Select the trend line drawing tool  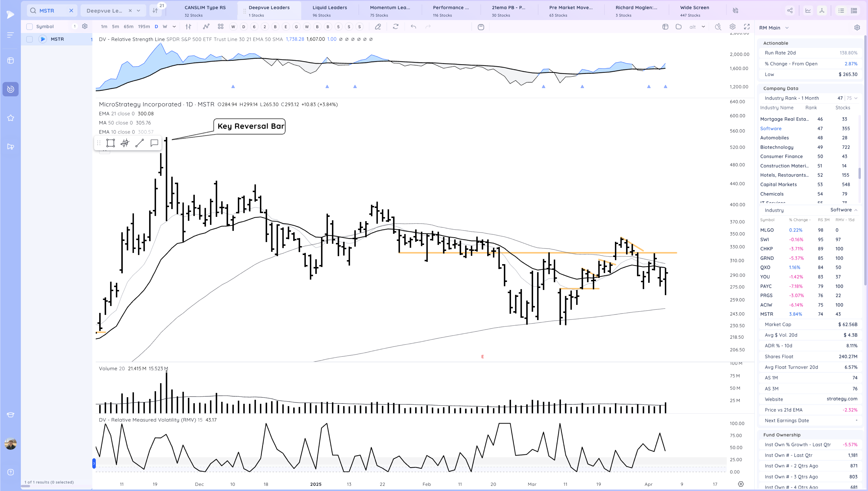pyautogui.click(x=140, y=143)
